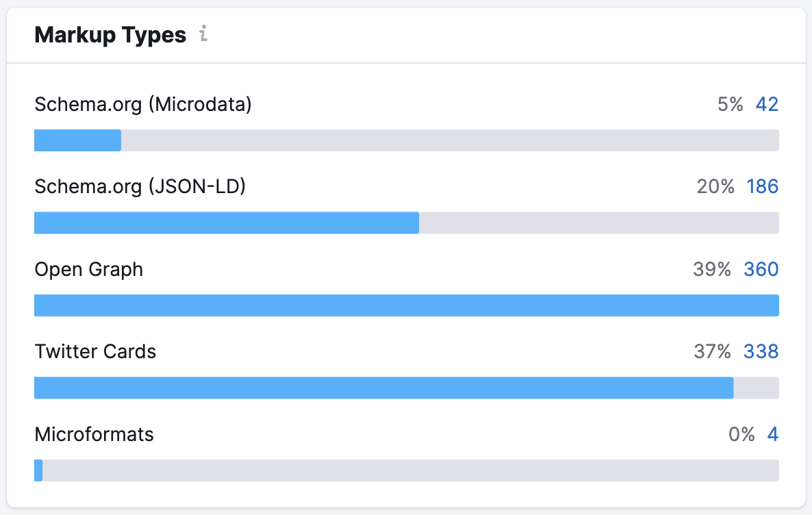Image resolution: width=812 pixels, height=515 pixels.
Task: Open the 4 Microformats pages link
Action: (x=772, y=434)
